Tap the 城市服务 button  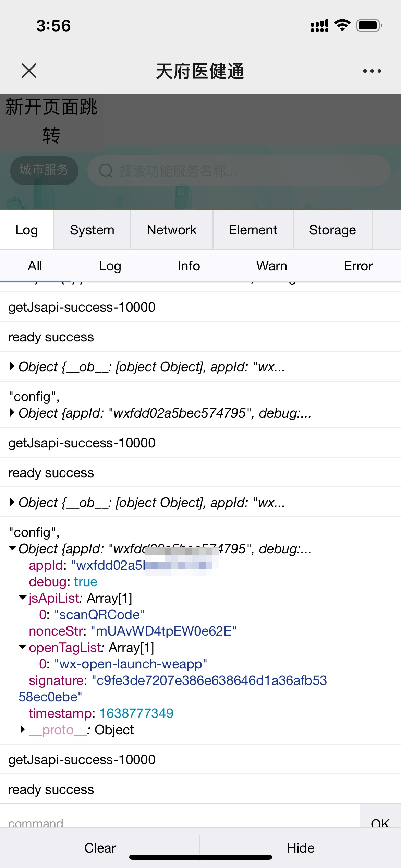(x=44, y=170)
